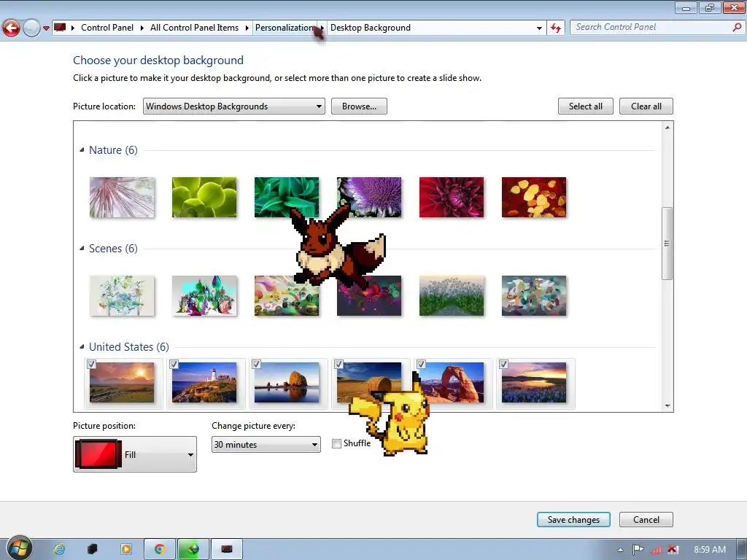The width and height of the screenshot is (747, 560).
Task: Click the muted speaker volume icon
Action: (673, 550)
